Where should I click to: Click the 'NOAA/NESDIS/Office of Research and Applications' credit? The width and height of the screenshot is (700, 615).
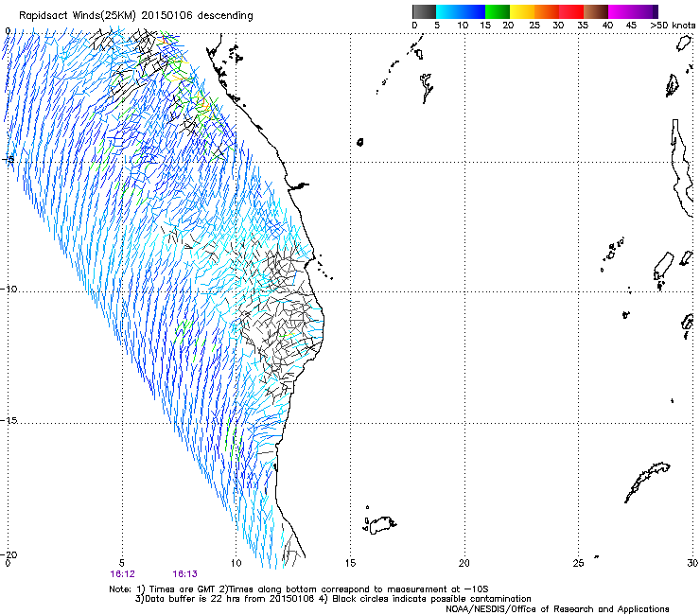[x=557, y=609]
